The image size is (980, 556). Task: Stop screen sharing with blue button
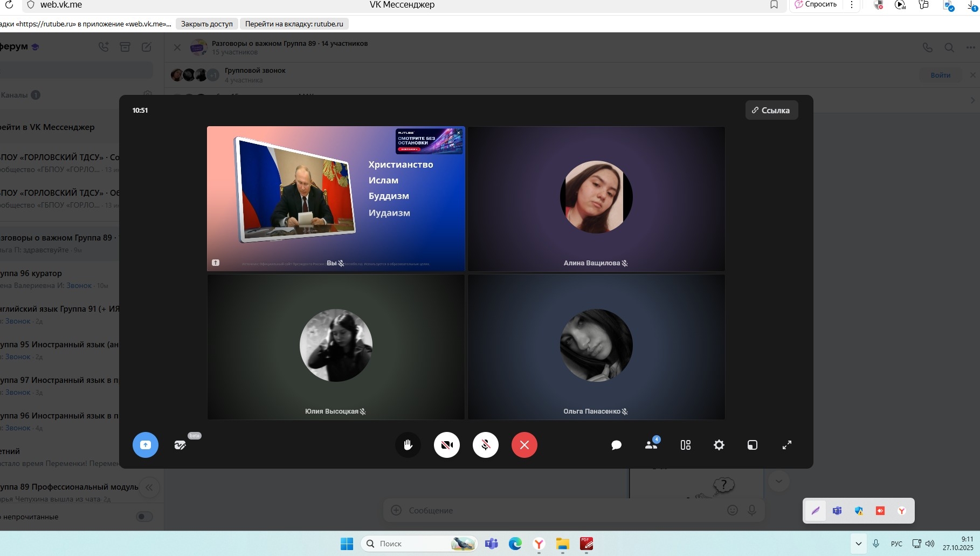(x=146, y=445)
